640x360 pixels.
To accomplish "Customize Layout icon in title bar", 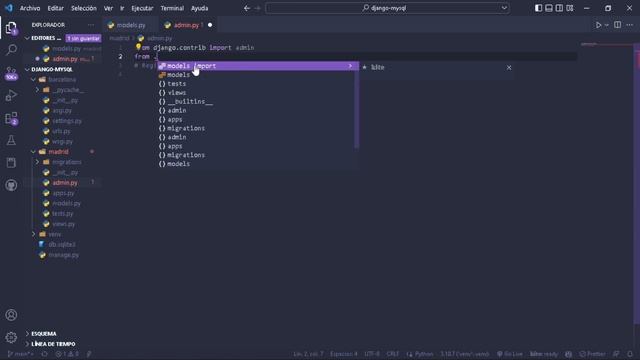I will 570,8.
